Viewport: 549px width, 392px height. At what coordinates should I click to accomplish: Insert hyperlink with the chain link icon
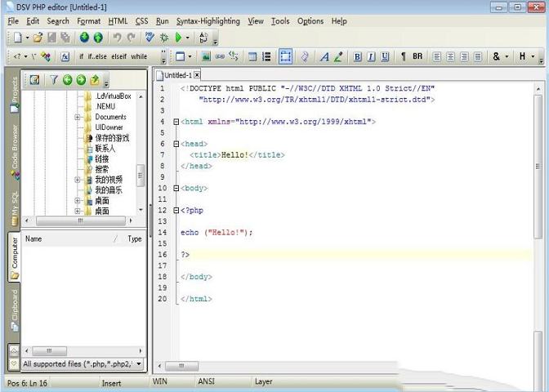[220, 56]
